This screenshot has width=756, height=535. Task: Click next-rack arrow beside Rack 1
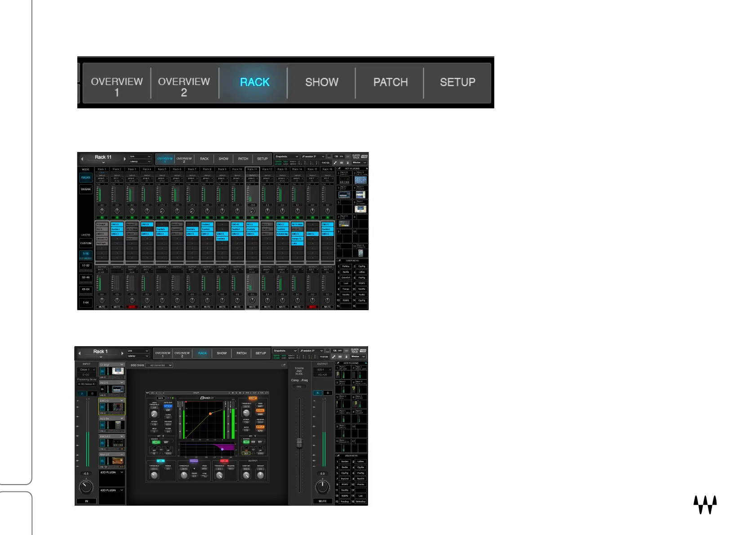point(122,353)
